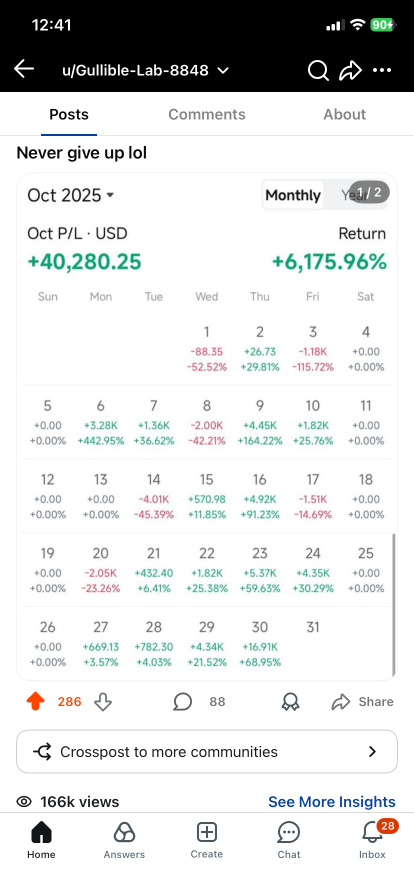Tap the share arrow in header
This screenshot has height=896, width=414.
coord(350,71)
